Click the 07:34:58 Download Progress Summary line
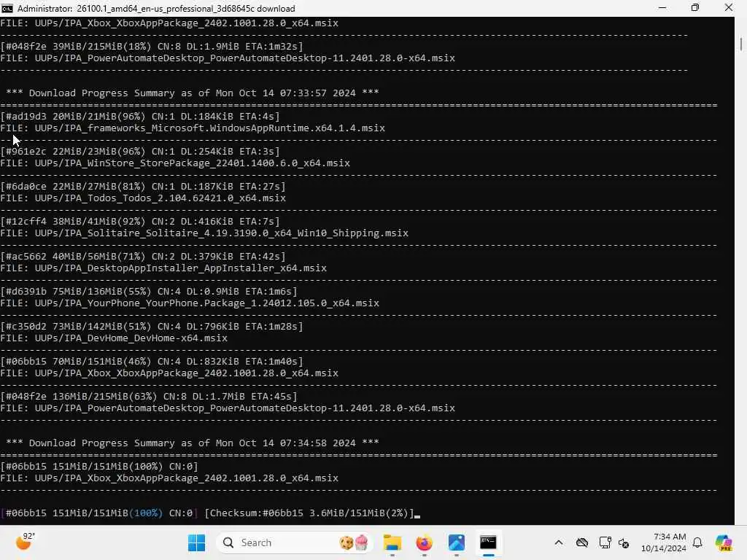This screenshot has width=747, height=560. tap(193, 443)
